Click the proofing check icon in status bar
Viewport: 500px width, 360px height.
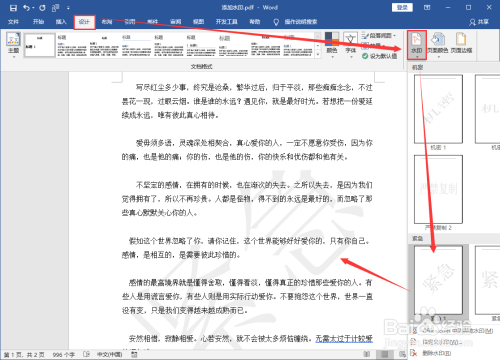click(x=86, y=354)
